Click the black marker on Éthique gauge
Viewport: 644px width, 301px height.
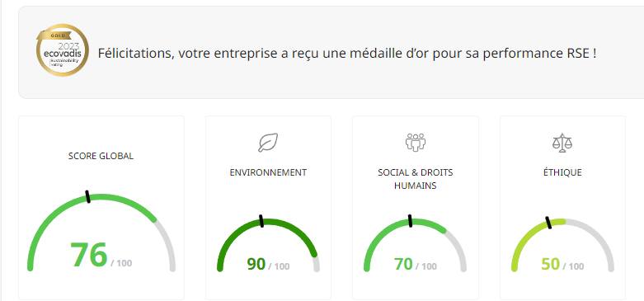pyautogui.click(x=548, y=223)
